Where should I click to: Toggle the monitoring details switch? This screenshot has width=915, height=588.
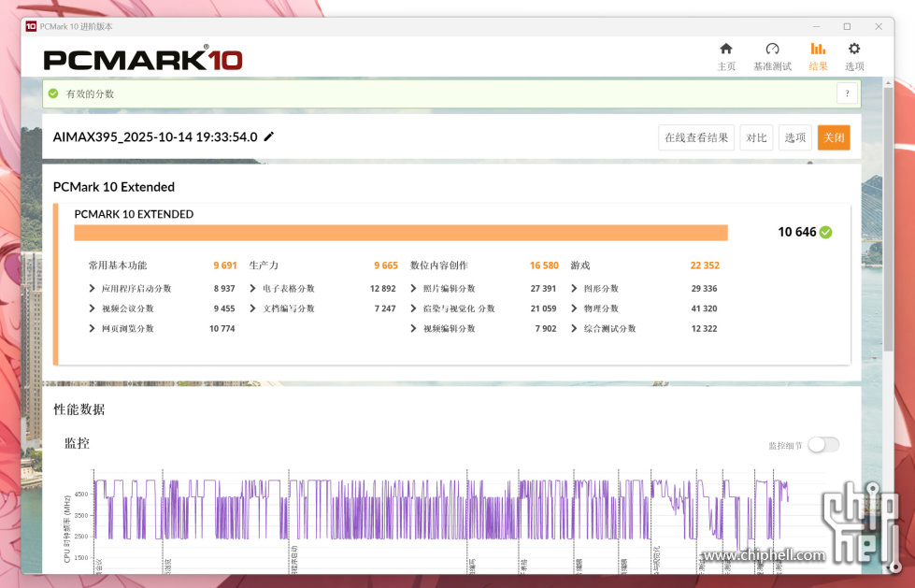click(822, 445)
